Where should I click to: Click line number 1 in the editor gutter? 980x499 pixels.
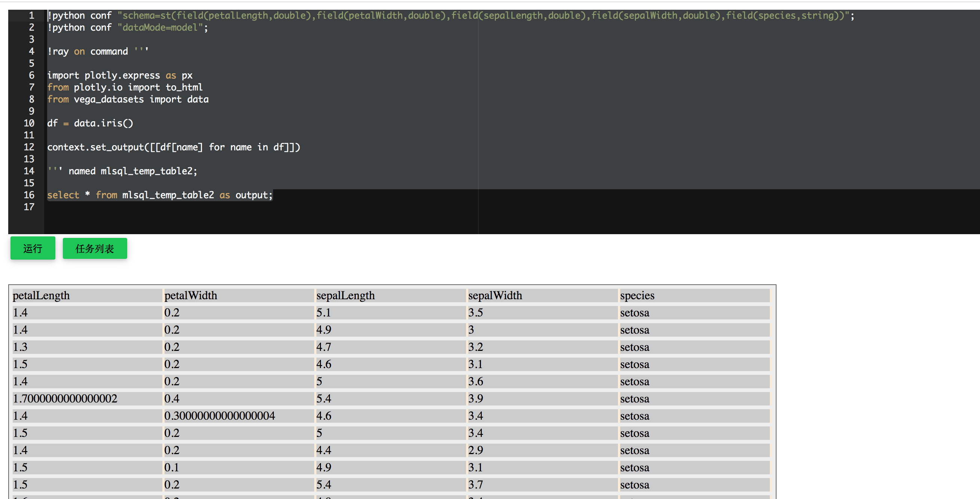tap(31, 15)
